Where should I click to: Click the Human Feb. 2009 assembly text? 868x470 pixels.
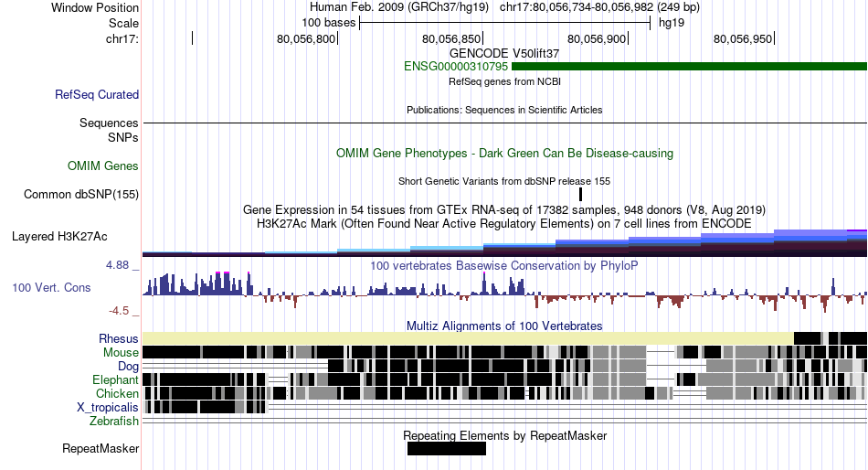click(399, 7)
